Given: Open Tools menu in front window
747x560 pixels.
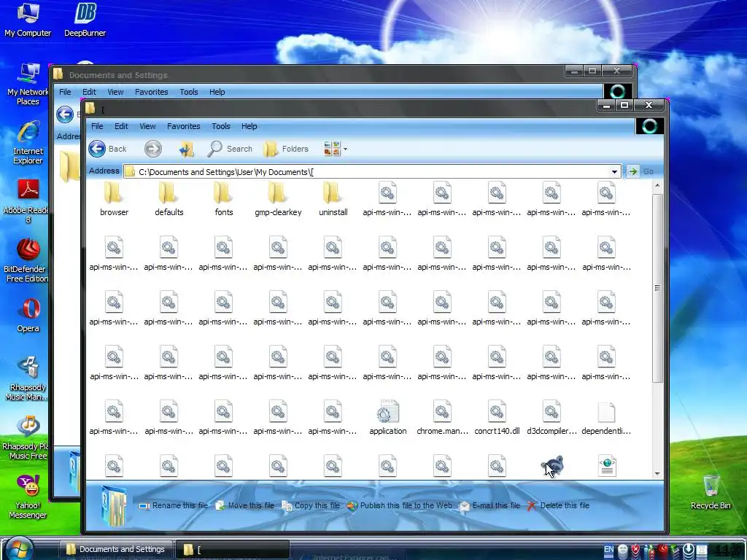Looking at the screenshot, I should coord(220,126).
